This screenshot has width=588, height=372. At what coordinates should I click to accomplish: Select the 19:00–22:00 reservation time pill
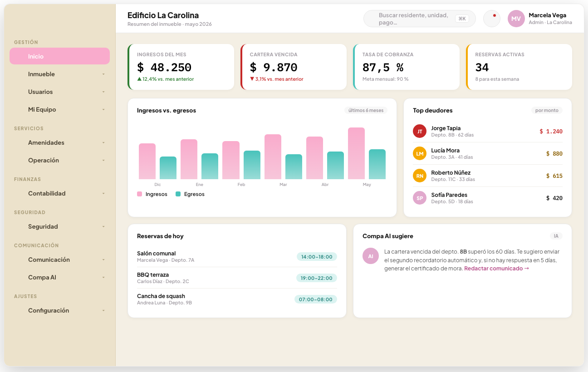pyautogui.click(x=317, y=278)
